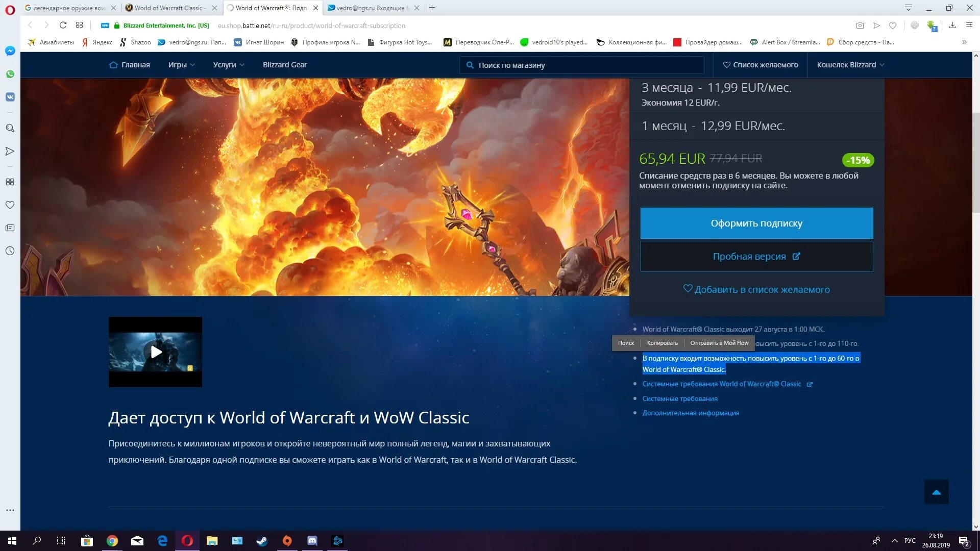Close the current subscription tab

point(315,8)
